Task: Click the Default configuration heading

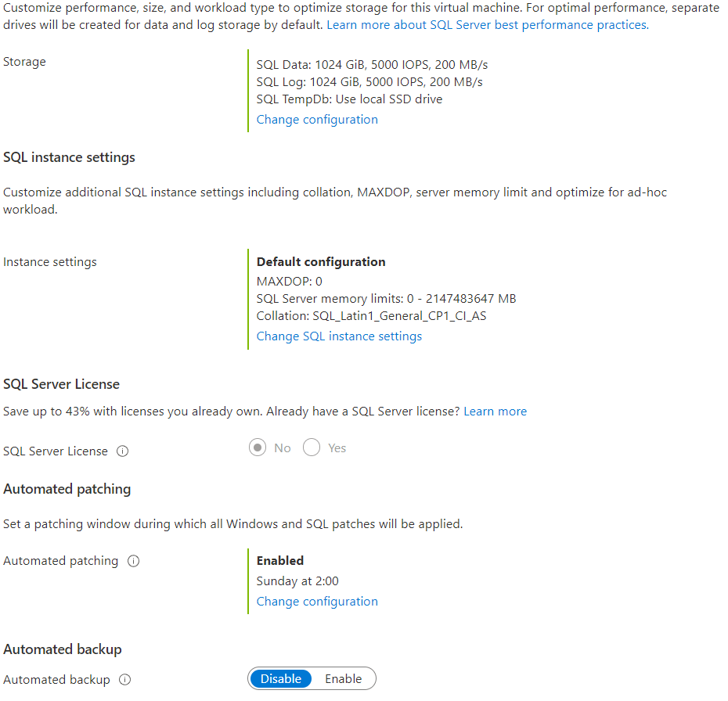Action: point(321,262)
